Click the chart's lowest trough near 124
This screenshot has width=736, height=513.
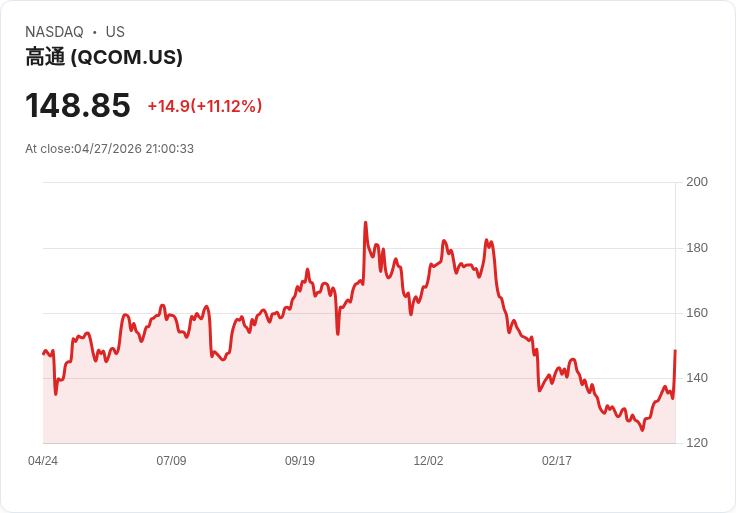[642, 429]
